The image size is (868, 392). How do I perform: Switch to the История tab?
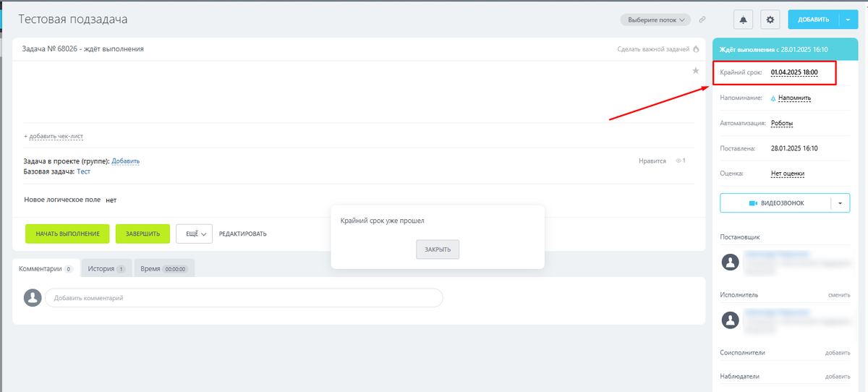point(106,268)
